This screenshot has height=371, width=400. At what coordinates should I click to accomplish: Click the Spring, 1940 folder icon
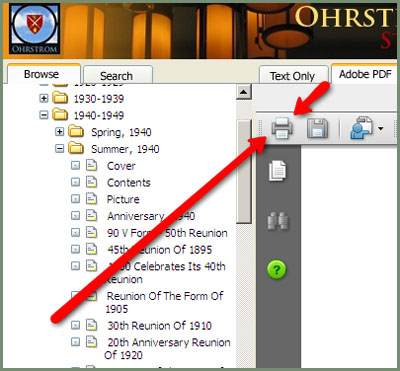(76, 131)
